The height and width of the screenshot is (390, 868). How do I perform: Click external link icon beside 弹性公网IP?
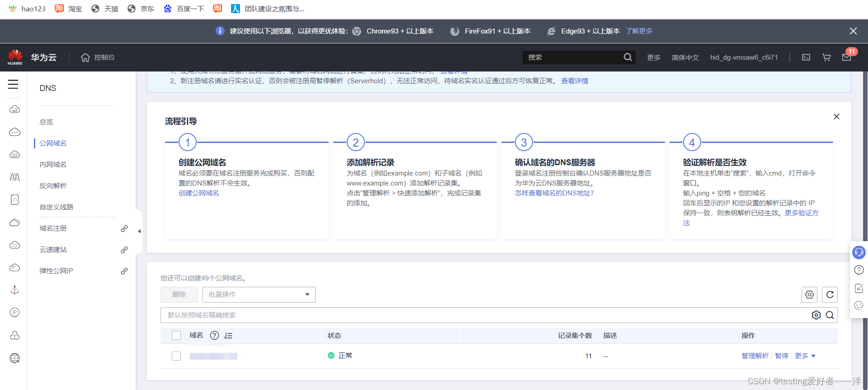coord(124,271)
